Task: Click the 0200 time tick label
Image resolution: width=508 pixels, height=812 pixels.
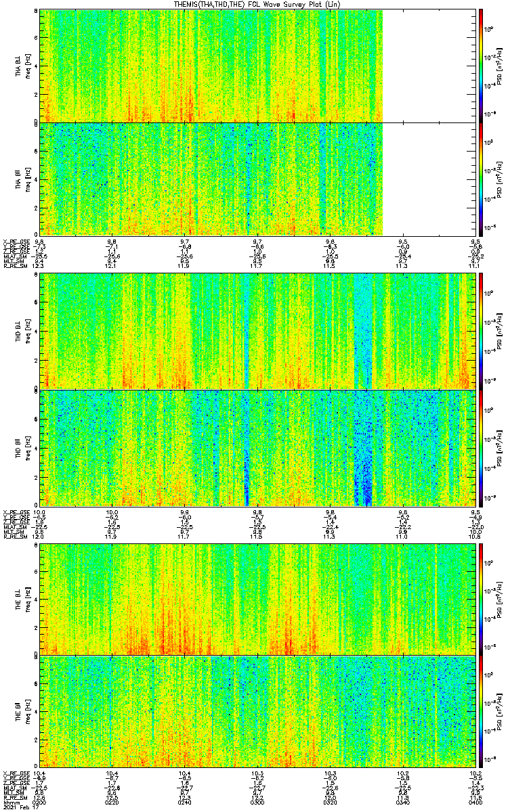Action: 40,801
